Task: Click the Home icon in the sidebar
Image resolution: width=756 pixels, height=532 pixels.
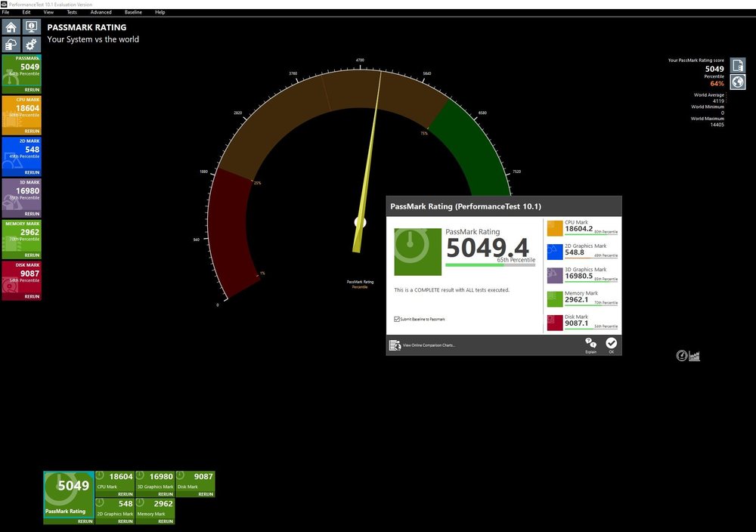Action: pyautogui.click(x=11, y=28)
